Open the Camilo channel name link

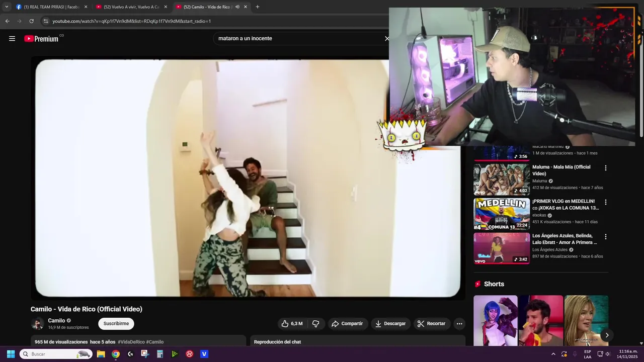(x=56, y=321)
